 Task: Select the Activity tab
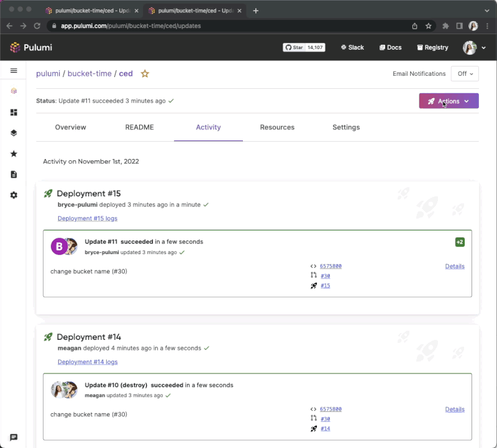(x=208, y=127)
